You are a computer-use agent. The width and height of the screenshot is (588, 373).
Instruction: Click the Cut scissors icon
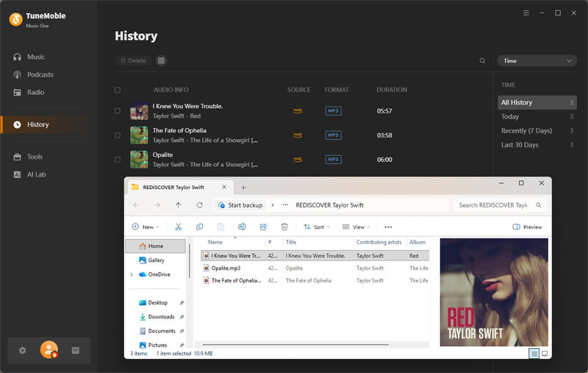[x=178, y=227]
